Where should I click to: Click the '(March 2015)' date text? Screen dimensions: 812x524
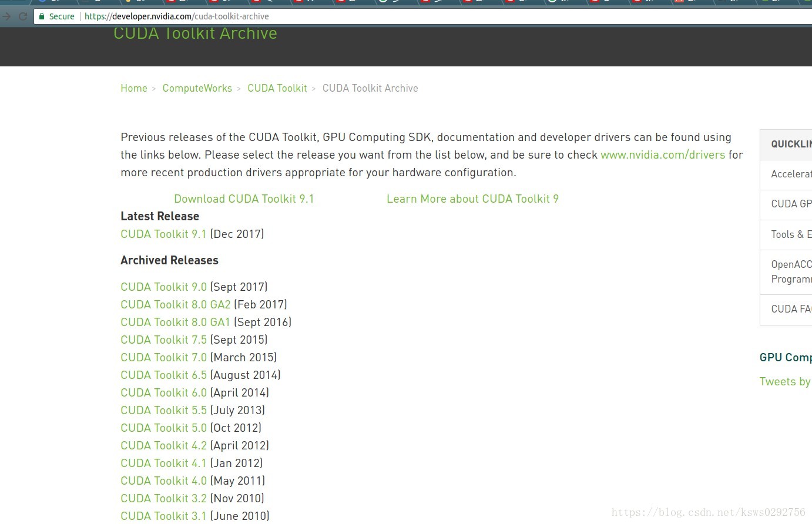tap(244, 358)
